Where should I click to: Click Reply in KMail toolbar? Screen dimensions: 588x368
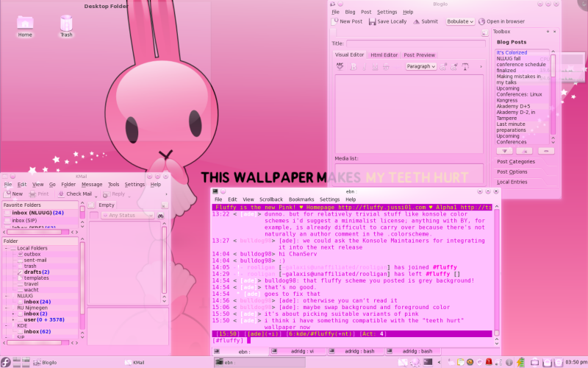pyautogui.click(x=114, y=194)
